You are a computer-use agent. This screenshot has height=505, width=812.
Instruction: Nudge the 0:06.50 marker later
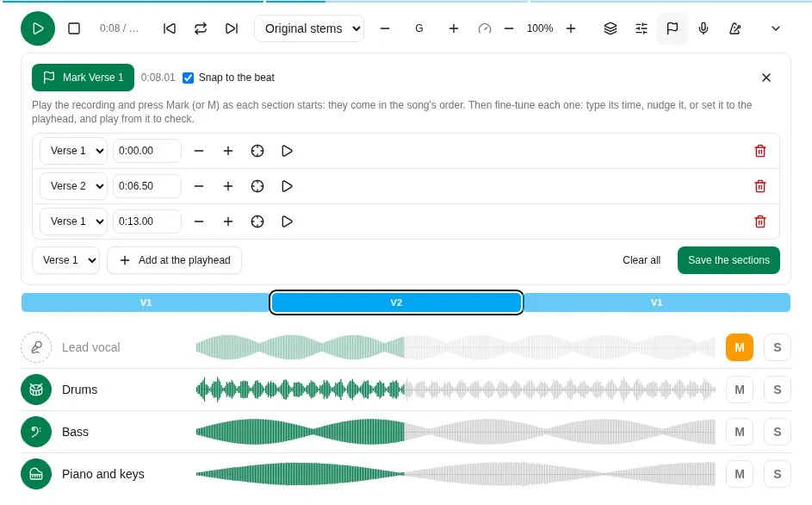228,186
